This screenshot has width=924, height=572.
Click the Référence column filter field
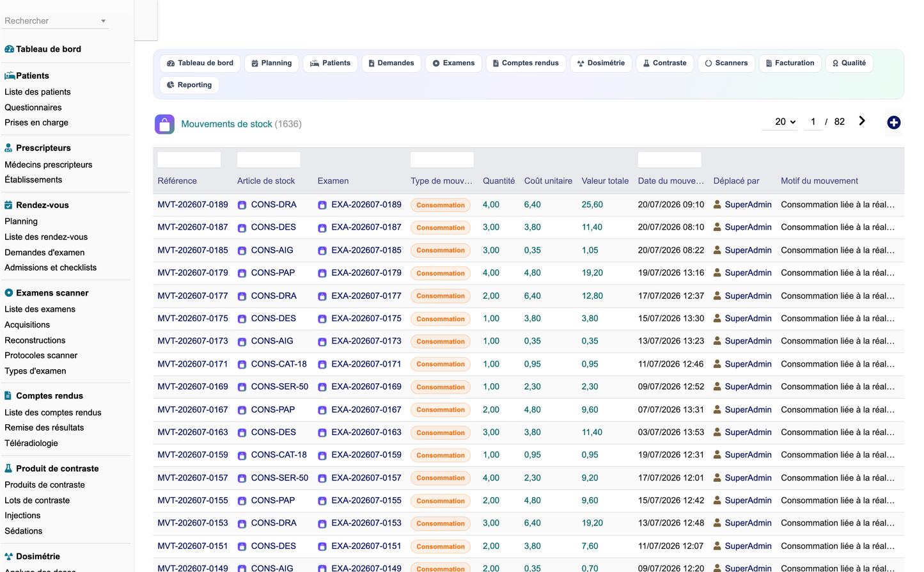[x=189, y=160]
